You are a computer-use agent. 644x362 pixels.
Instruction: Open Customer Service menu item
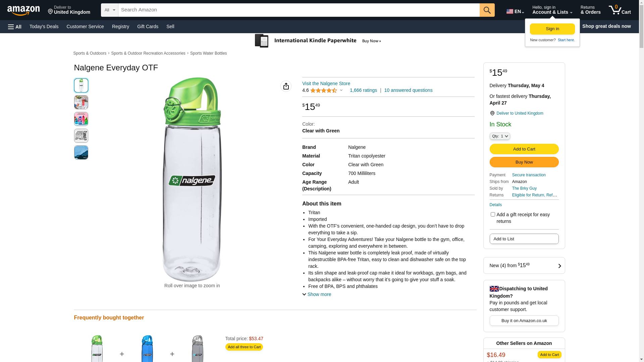tap(85, 26)
